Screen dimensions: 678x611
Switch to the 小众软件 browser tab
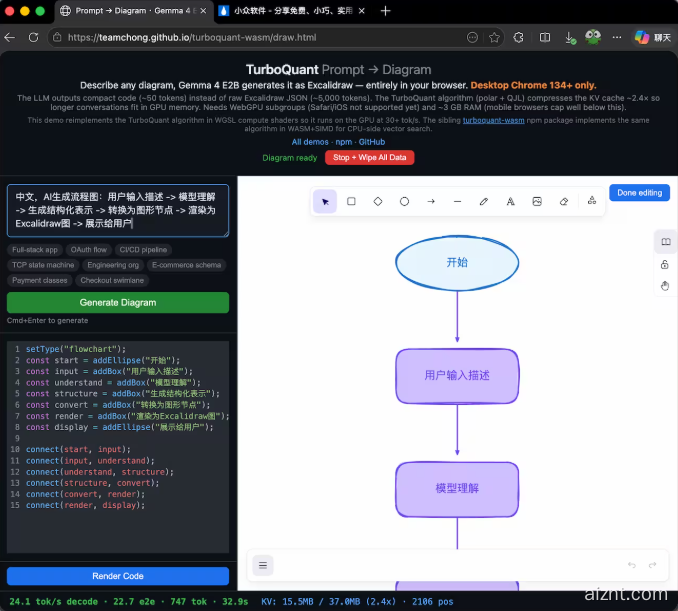[x=290, y=11]
